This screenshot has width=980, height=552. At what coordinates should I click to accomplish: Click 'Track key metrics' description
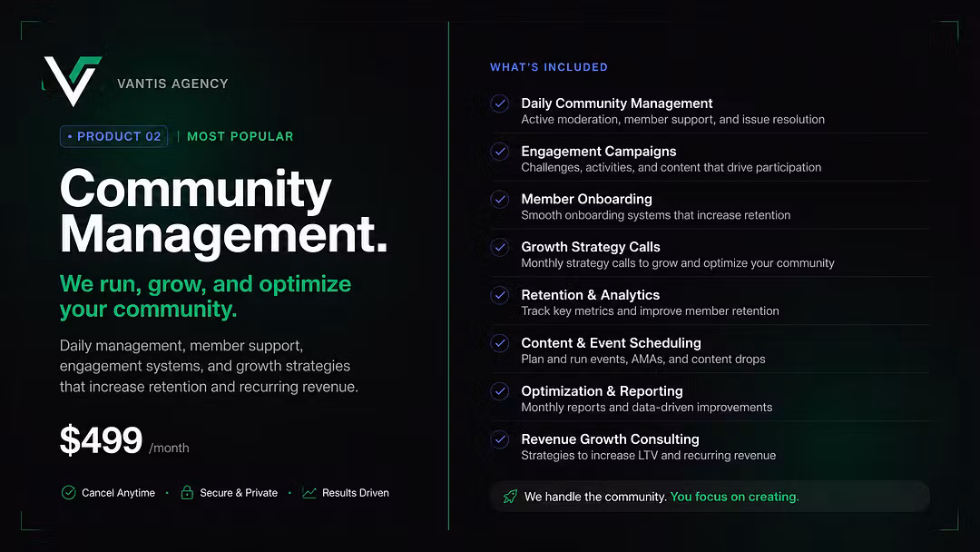(650, 311)
